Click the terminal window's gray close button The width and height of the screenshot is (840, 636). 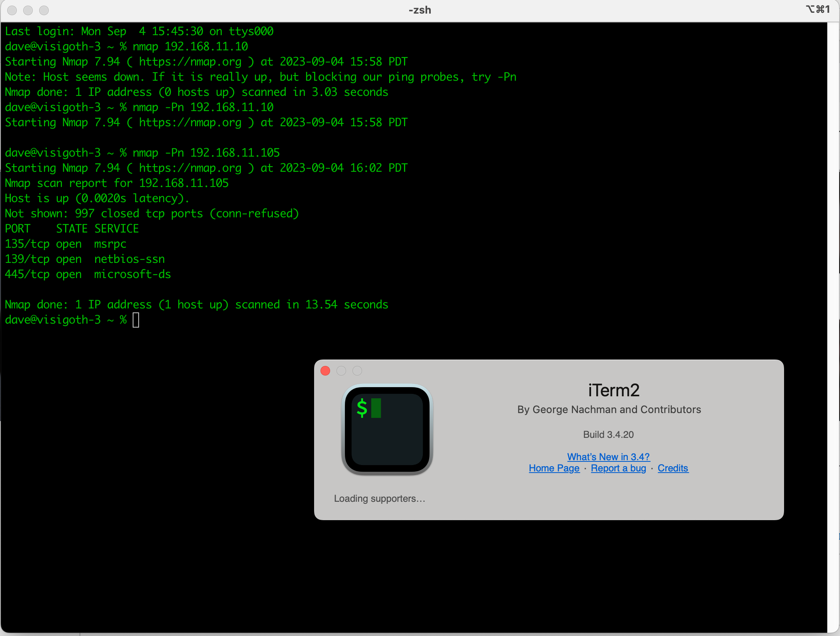[12, 10]
